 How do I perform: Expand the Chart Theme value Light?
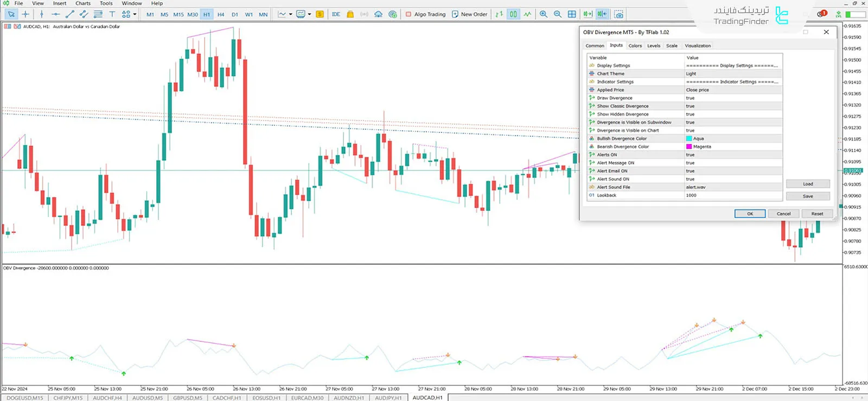(732, 74)
